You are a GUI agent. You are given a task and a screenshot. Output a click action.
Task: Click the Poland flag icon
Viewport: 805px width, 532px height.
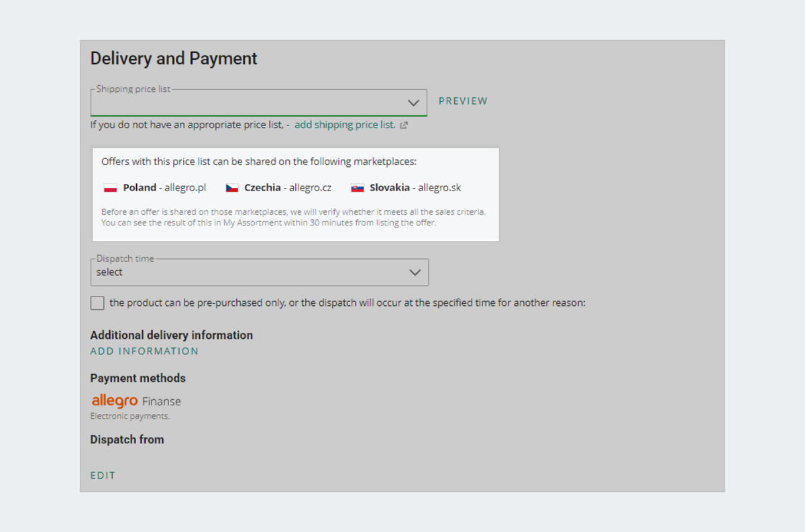click(111, 189)
